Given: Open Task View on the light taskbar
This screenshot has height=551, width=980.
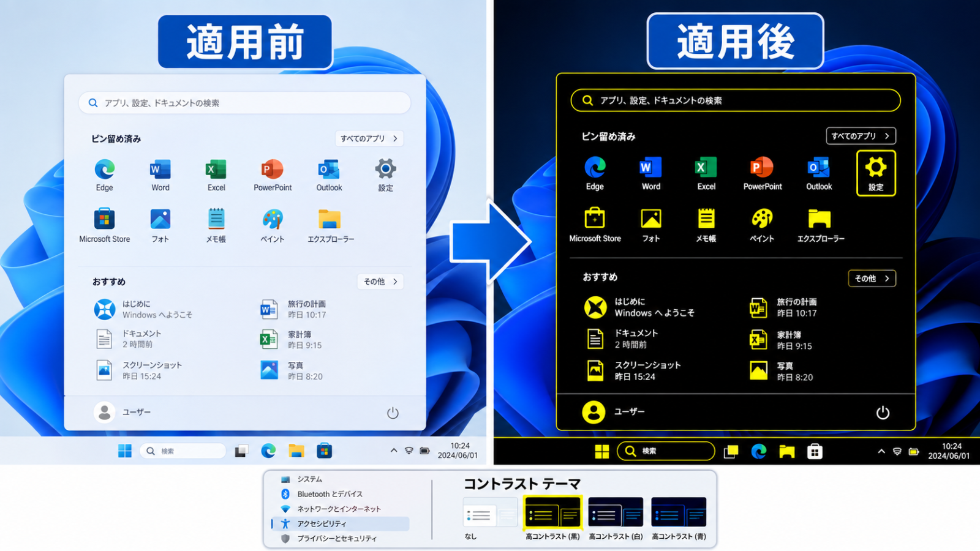Looking at the screenshot, I should (x=241, y=451).
